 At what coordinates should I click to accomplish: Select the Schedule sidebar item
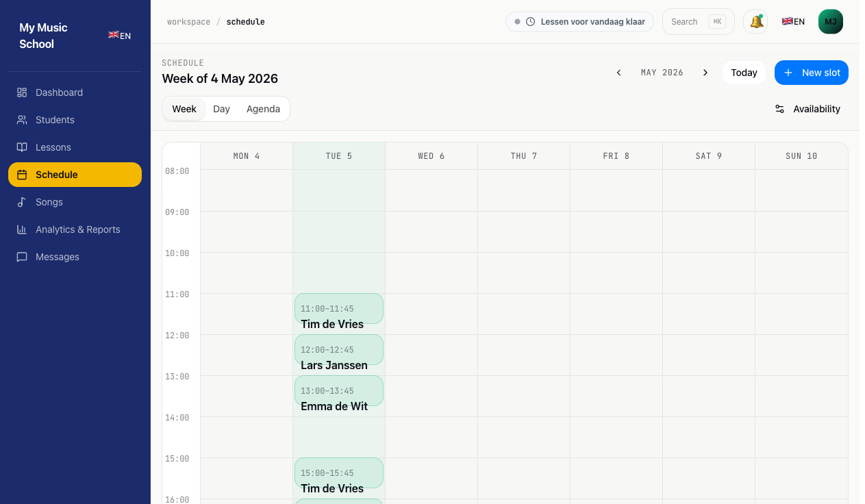click(x=75, y=175)
